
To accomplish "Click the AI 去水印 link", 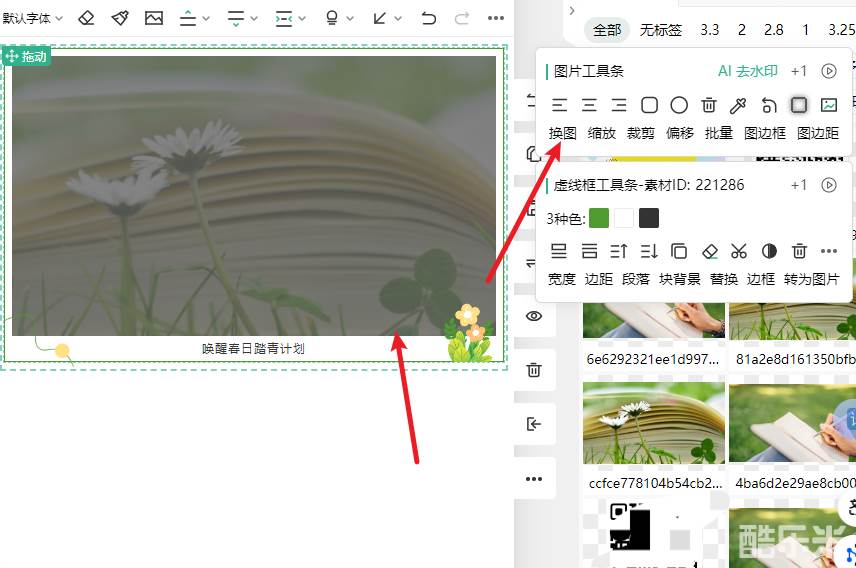I will click(x=747, y=71).
